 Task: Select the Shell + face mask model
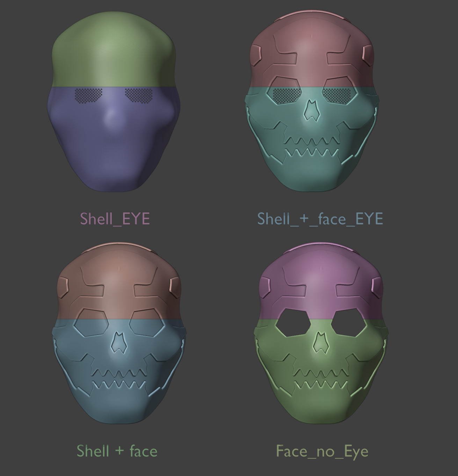point(119,334)
